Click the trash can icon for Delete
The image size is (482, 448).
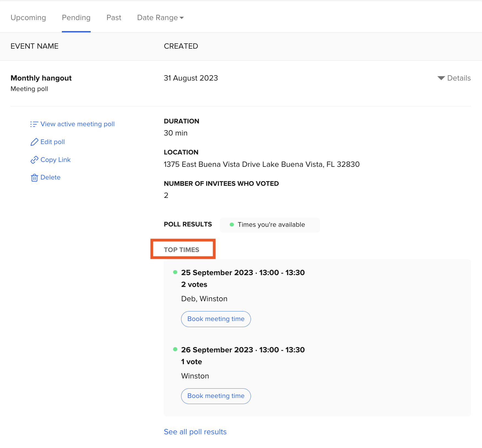click(34, 178)
